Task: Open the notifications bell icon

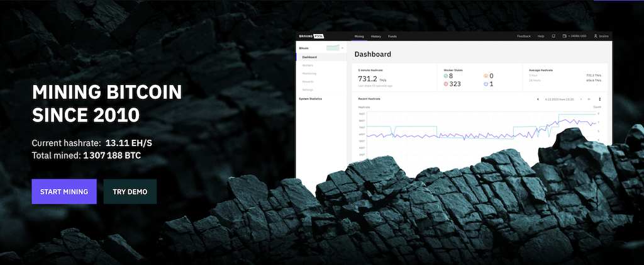Action: click(x=553, y=37)
